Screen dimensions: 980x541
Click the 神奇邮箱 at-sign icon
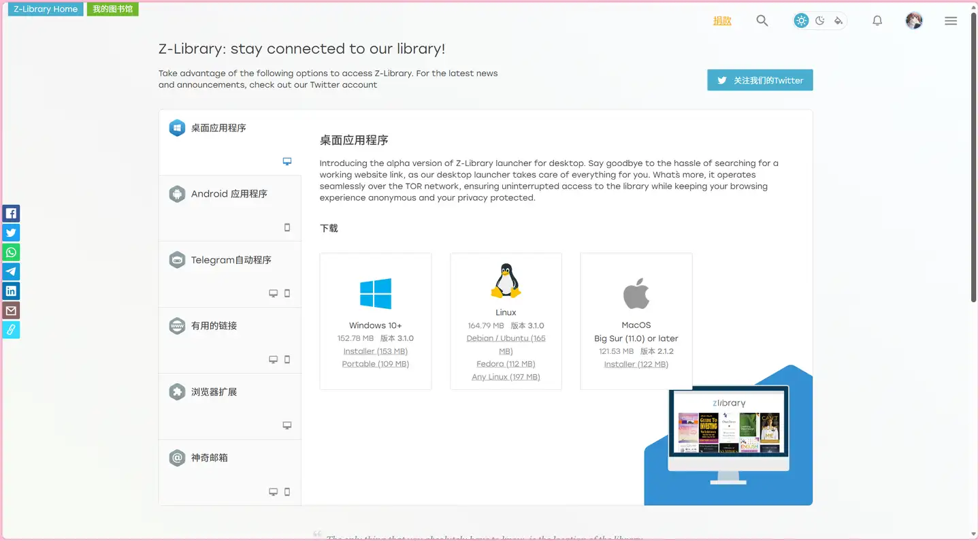[x=177, y=458]
